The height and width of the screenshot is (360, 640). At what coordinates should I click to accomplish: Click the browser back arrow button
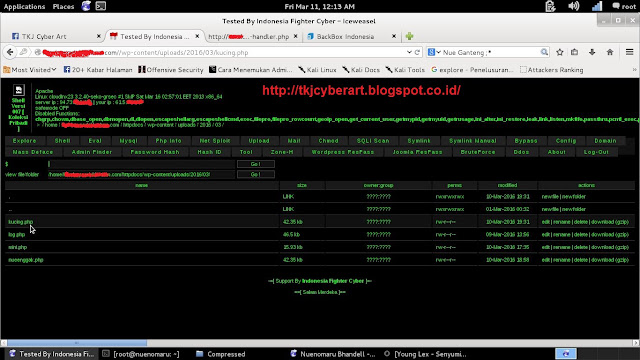10,52
